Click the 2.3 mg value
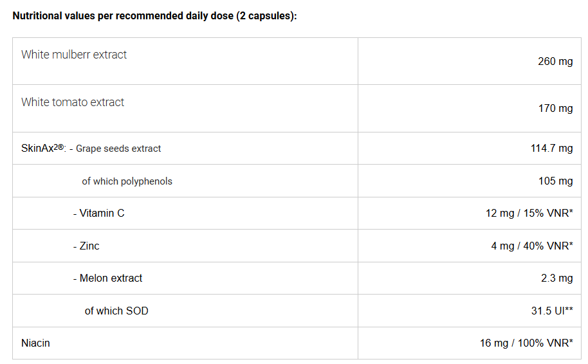 [x=556, y=278]
